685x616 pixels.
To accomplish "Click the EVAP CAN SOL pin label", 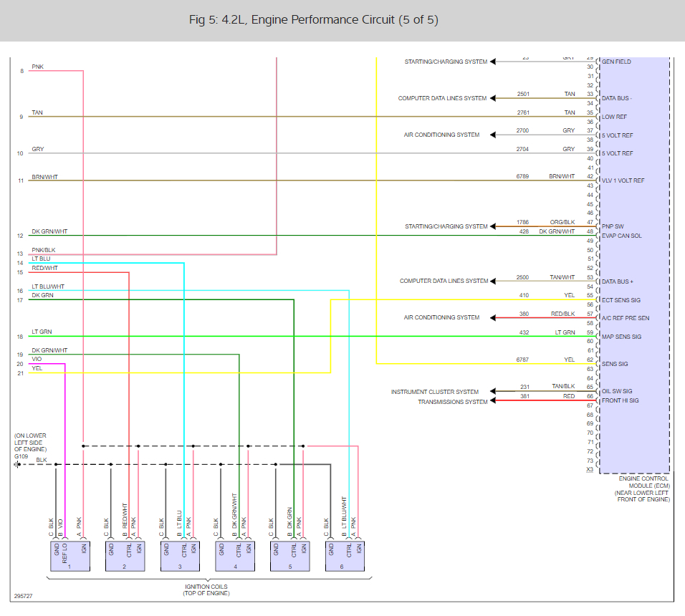I will click(x=622, y=236).
